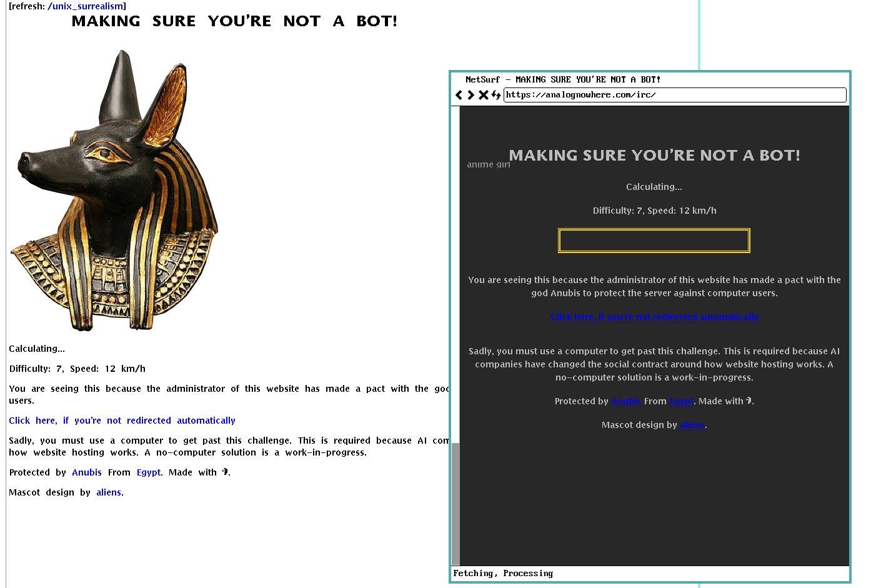Focus the analognowhere.com URL address field
871x588 pixels.
(x=674, y=95)
